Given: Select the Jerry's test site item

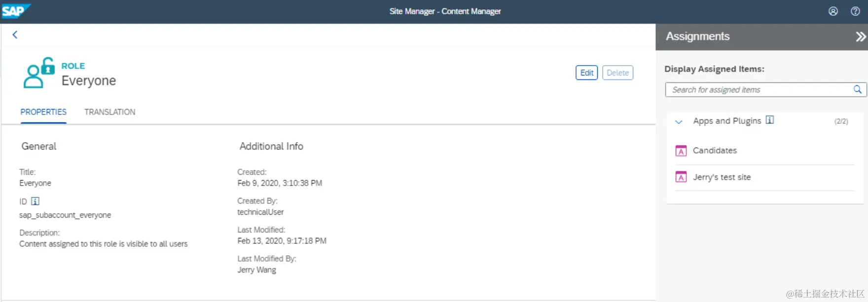Looking at the screenshot, I should pos(722,177).
